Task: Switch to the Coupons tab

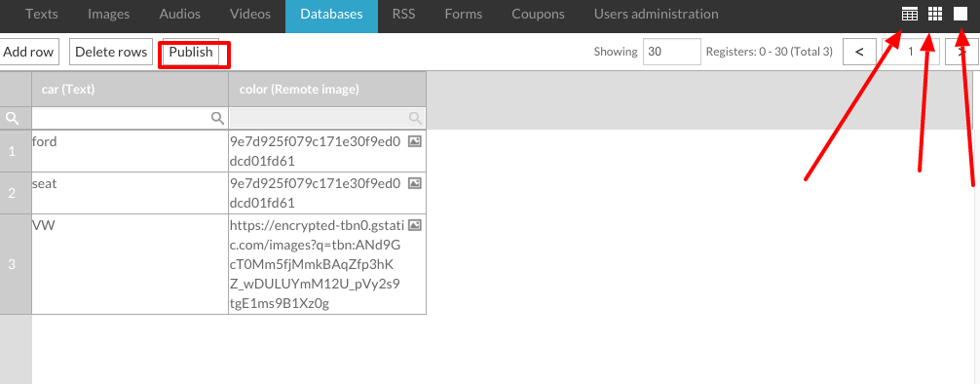Action: (538, 14)
